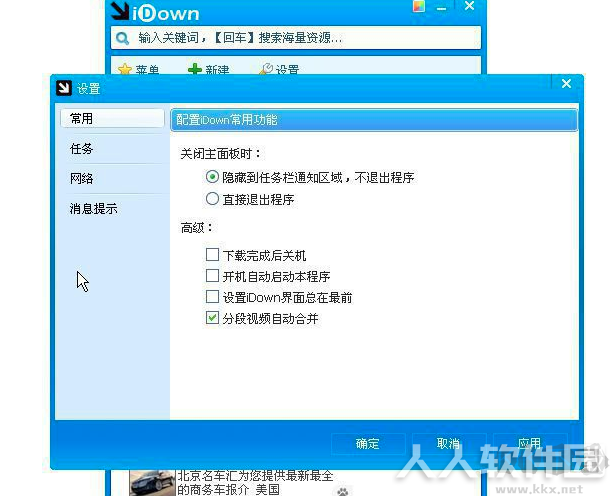Viewport: 610px width, 496px height.
Task: Confirm settings with 确定 button
Action: pos(368,443)
